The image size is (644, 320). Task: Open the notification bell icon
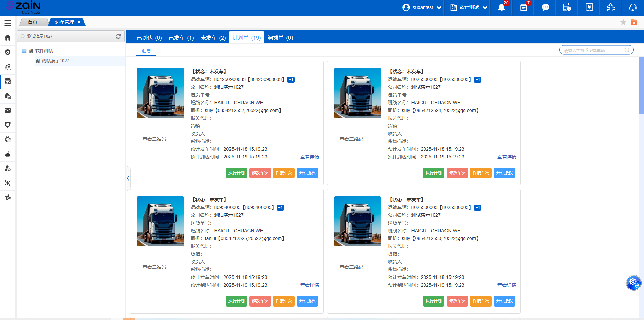point(501,7)
